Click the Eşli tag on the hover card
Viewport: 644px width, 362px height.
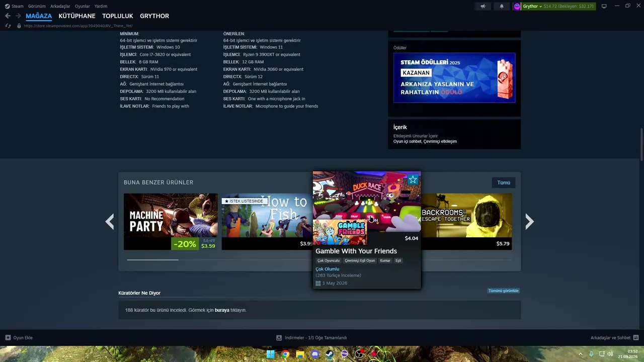(398, 260)
